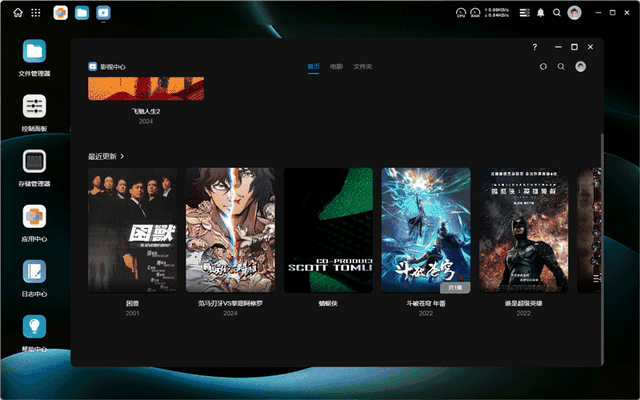Open the poster showing SCOTT TOML credits
The height and width of the screenshot is (400, 640).
[x=328, y=230]
